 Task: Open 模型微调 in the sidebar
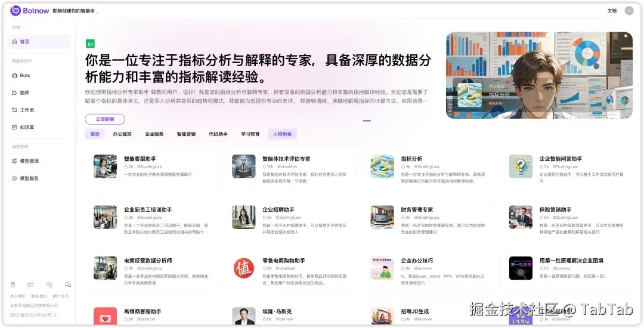[x=39, y=161]
